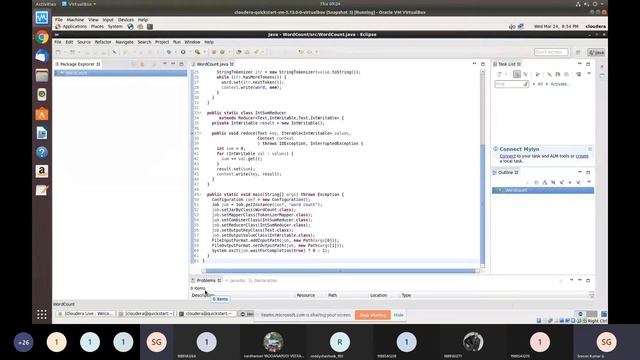Open the Project menu in Eclipse
The image size is (640, 360).
click(x=162, y=42)
